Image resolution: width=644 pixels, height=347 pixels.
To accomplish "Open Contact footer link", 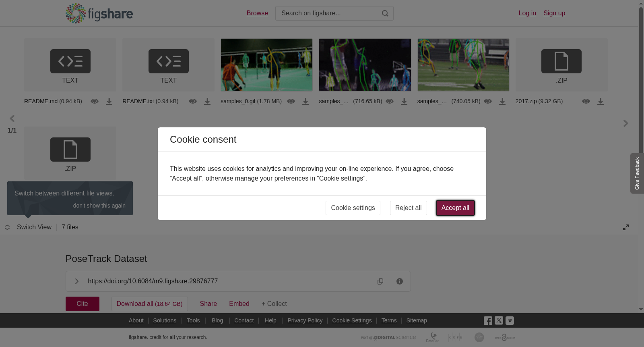I will click(x=244, y=320).
